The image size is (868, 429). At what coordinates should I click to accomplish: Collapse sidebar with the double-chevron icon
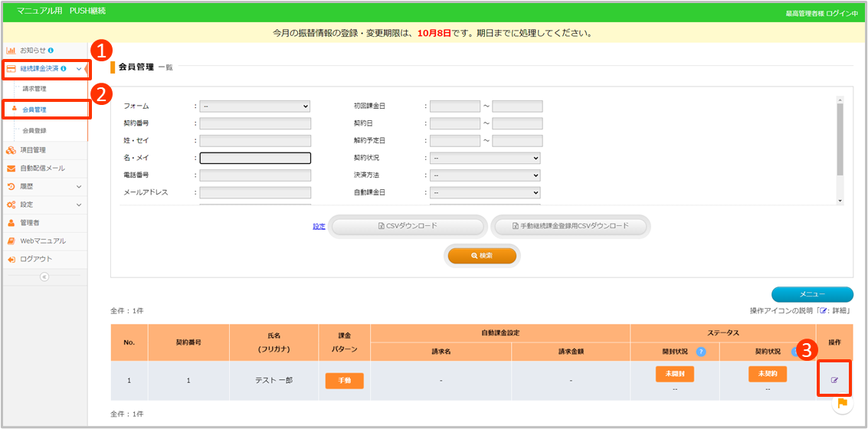(44, 277)
